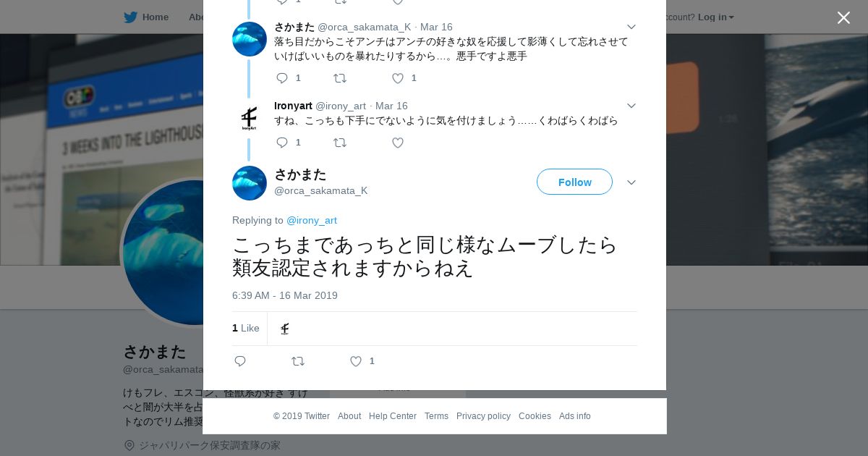Expand the main tweet's options chevron
Image resolution: width=868 pixels, height=456 pixels.
[x=631, y=182]
